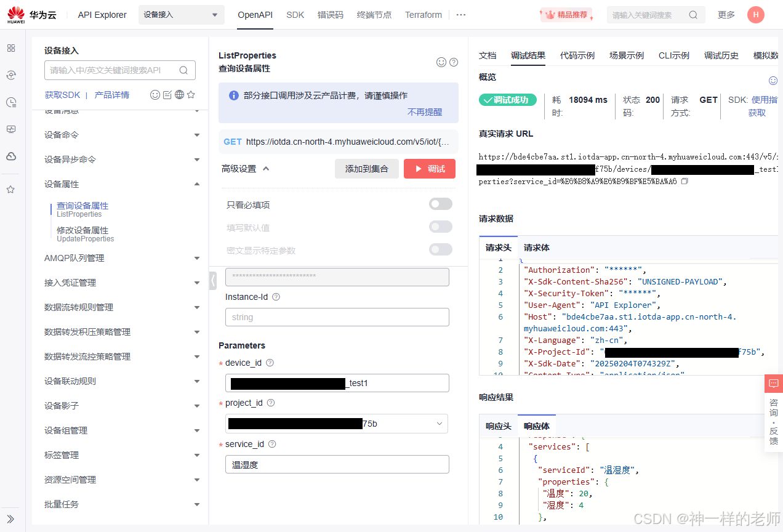Screen dimensions: 783x532
Task: Open the clock history icon in left rail
Action: point(11,102)
